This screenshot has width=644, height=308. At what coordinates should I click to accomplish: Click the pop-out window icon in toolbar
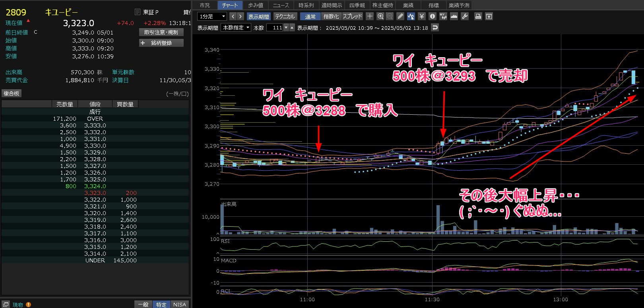click(489, 16)
